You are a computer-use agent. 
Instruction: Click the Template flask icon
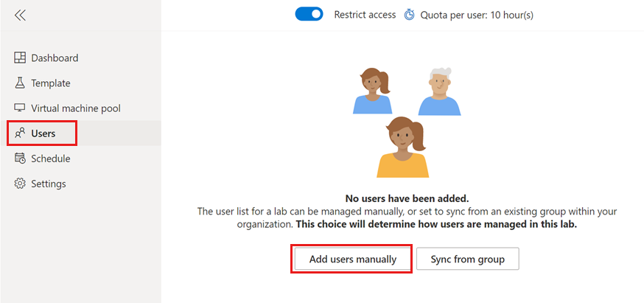(x=20, y=83)
